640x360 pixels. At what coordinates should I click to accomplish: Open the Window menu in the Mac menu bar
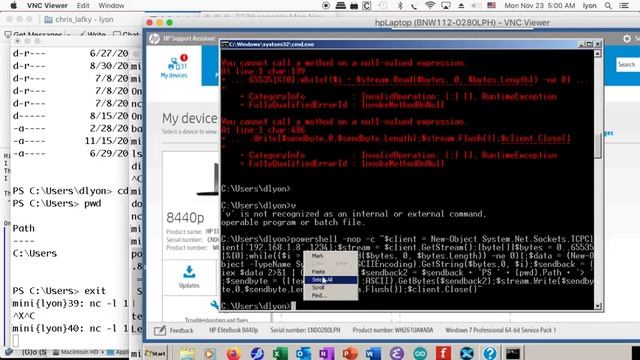coord(111,6)
